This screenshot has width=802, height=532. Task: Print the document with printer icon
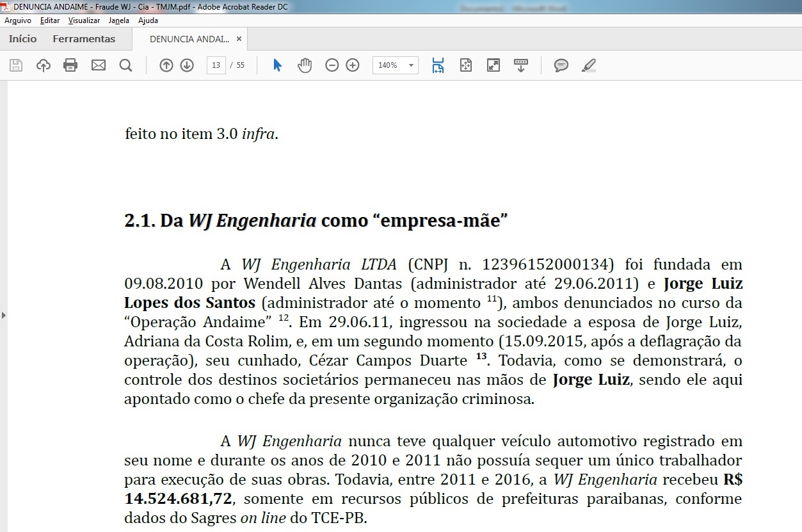(x=70, y=65)
